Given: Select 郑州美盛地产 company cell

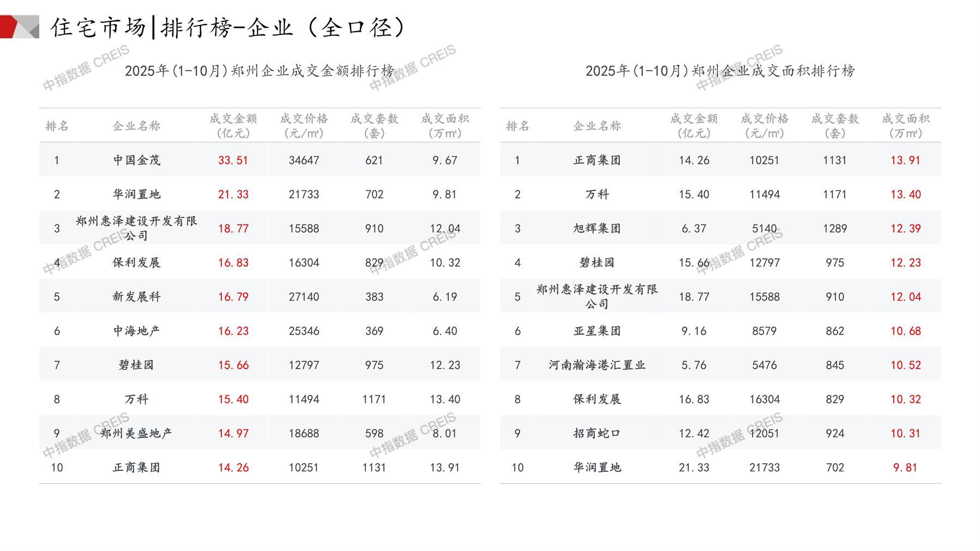Looking at the screenshot, I should click(x=136, y=433).
